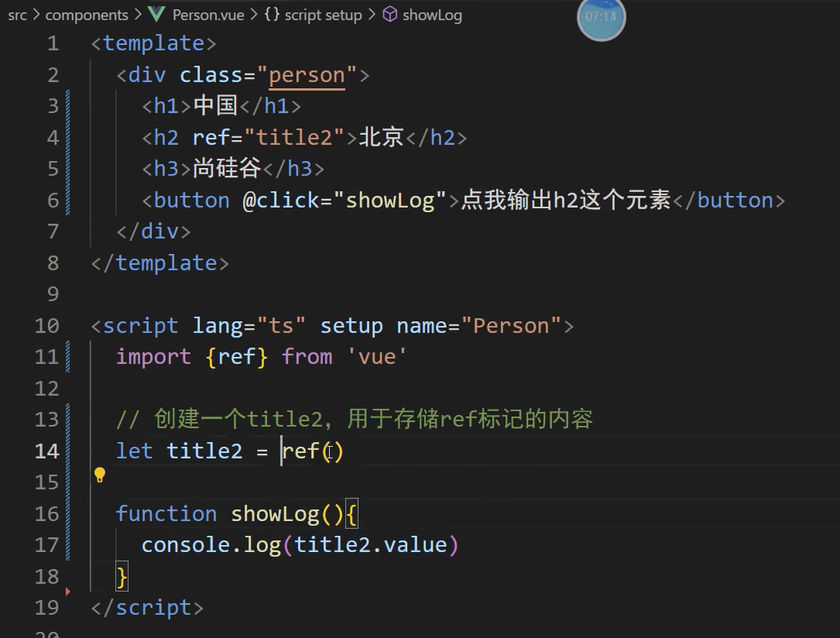Screen dimensions: 840x638
Task: Open the script setup breadcrumb segment
Action: (x=323, y=15)
